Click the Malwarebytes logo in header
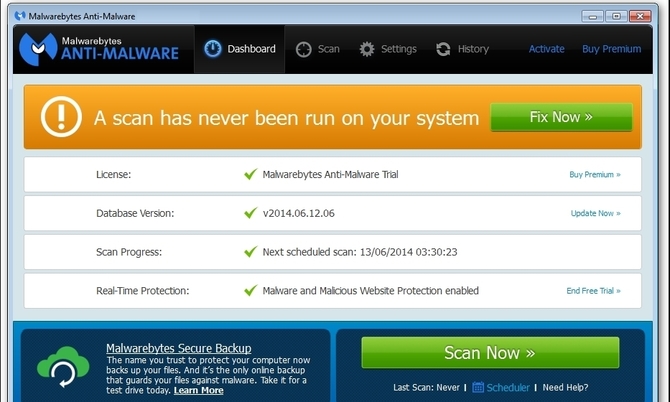Image resolution: width=670 pixels, height=402 pixels. [99, 49]
